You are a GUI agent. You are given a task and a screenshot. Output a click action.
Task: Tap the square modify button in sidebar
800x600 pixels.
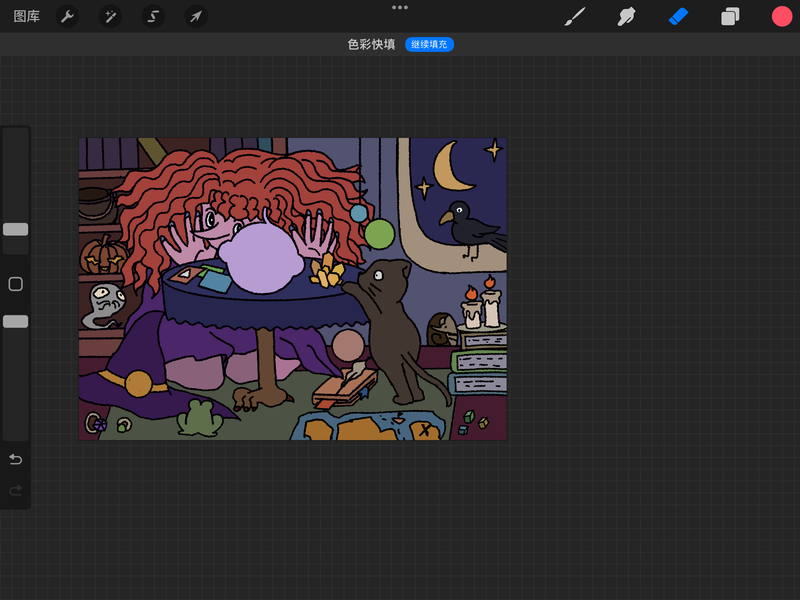click(x=16, y=284)
